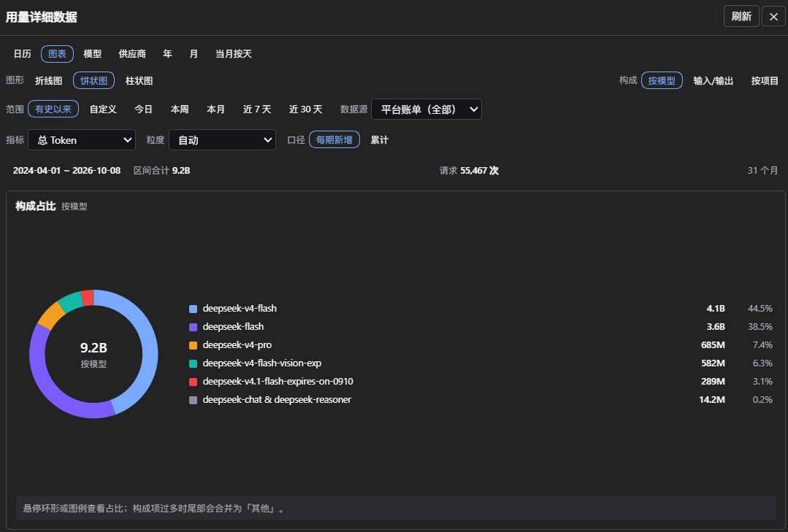Select the 自定义 range option

pyautogui.click(x=103, y=109)
